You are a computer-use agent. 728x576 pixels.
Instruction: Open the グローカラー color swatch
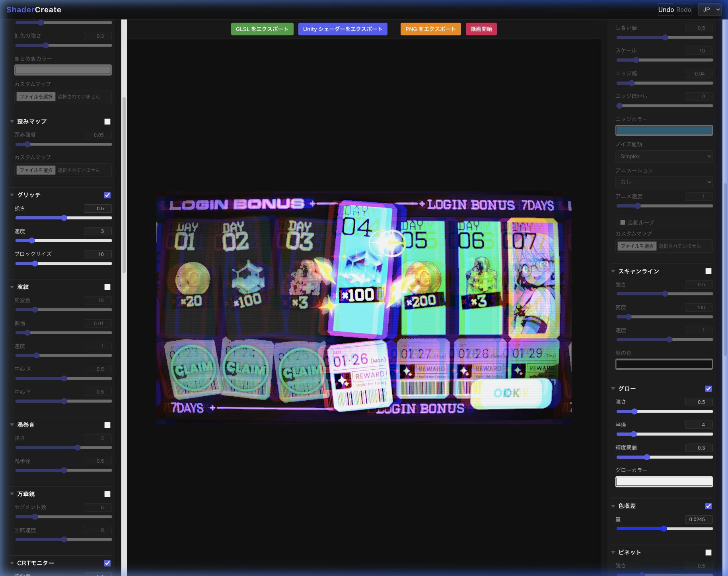664,482
